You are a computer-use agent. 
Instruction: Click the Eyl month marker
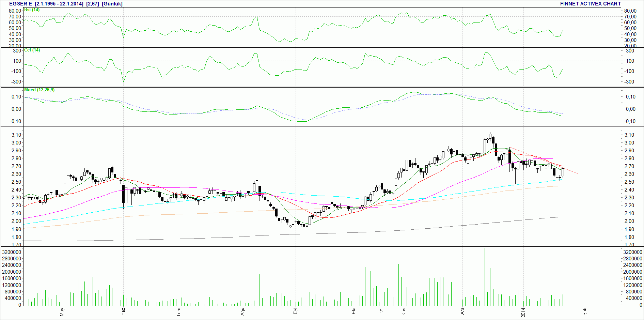click(x=296, y=312)
